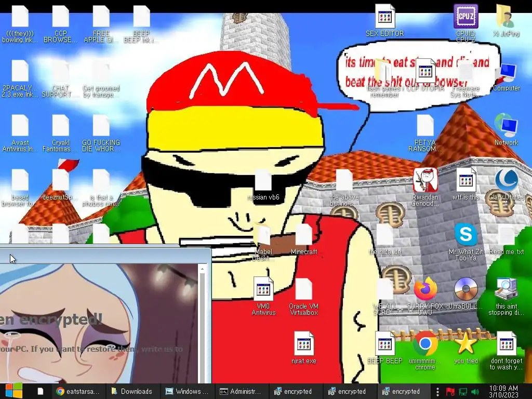This screenshot has height=399, width=532.
Task: Click the red flag tray icon
Action: [450, 392]
